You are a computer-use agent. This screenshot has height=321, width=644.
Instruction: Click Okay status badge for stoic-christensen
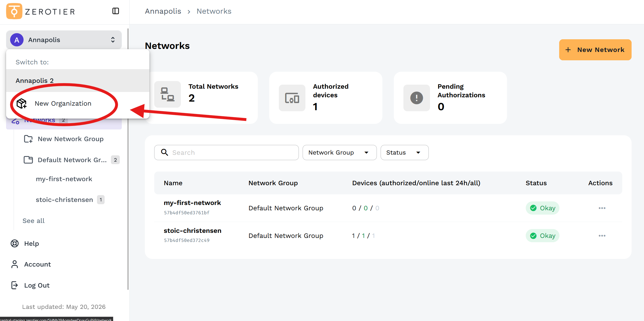pyautogui.click(x=542, y=236)
